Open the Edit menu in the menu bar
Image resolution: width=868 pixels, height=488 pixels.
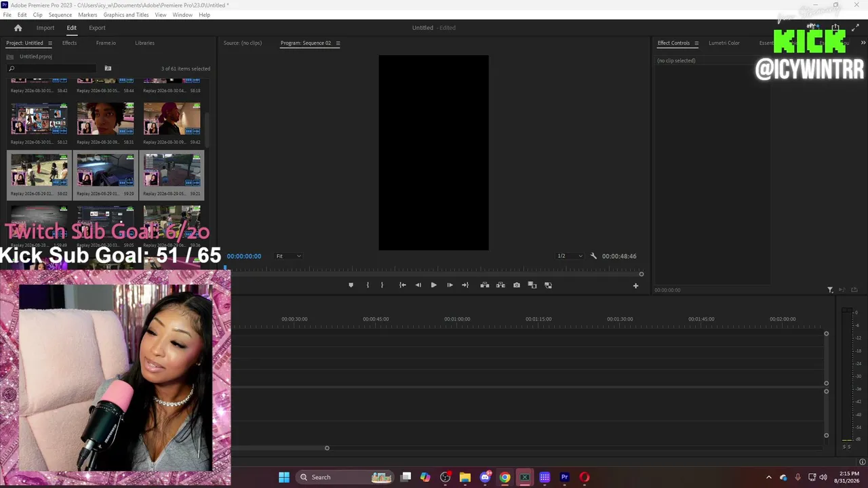pyautogui.click(x=22, y=15)
